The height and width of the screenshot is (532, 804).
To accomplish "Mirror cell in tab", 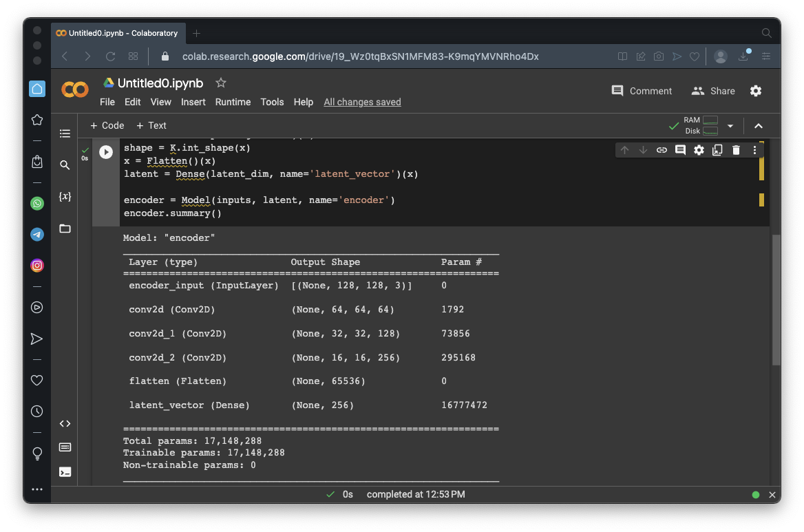I will pyautogui.click(x=717, y=150).
